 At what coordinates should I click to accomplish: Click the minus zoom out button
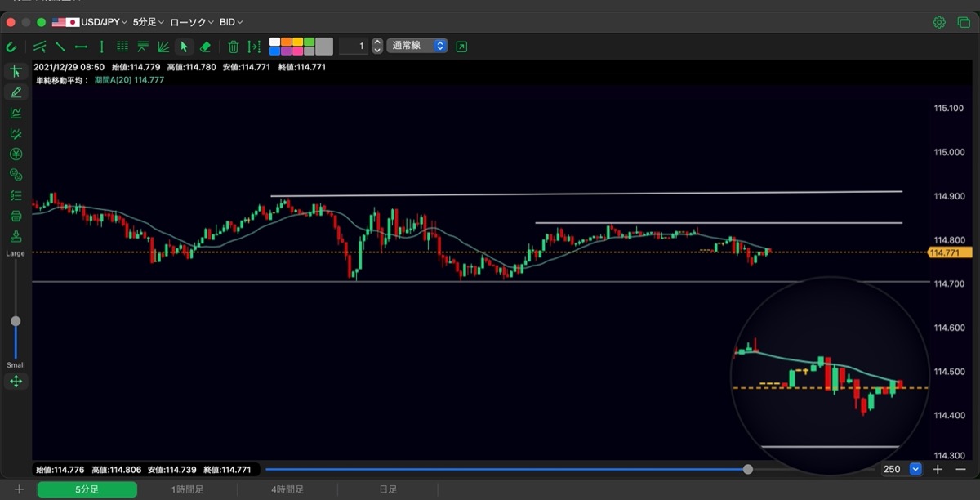(x=960, y=469)
